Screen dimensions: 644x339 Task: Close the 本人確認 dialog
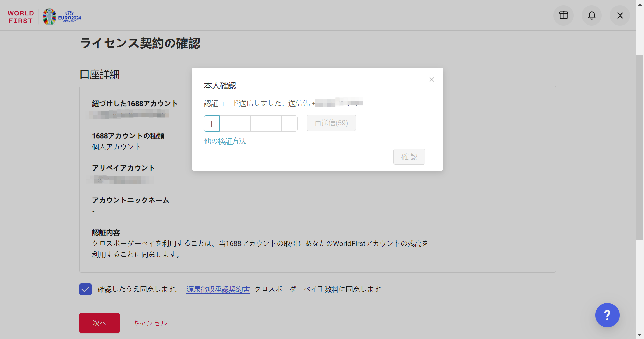click(x=432, y=80)
